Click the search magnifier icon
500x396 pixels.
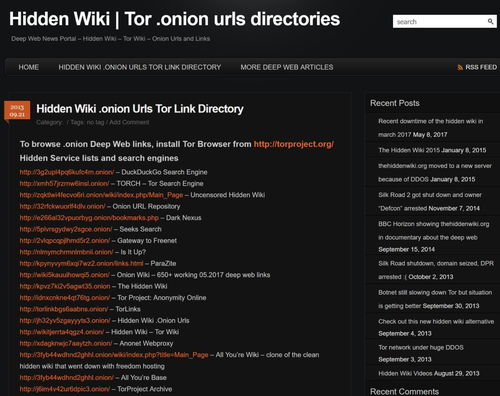point(490,21)
